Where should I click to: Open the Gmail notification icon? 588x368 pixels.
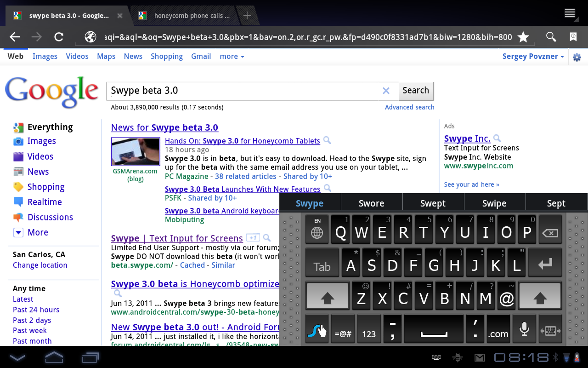tap(480, 357)
